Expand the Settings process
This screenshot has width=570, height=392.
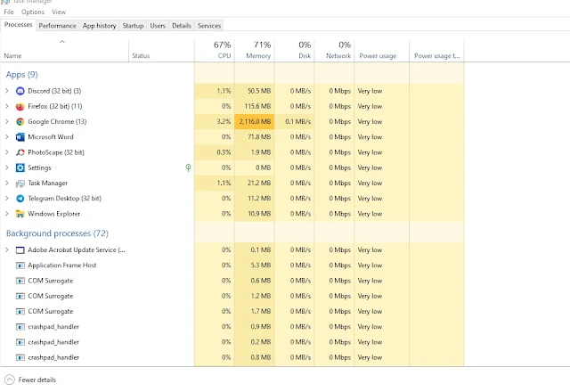point(7,167)
